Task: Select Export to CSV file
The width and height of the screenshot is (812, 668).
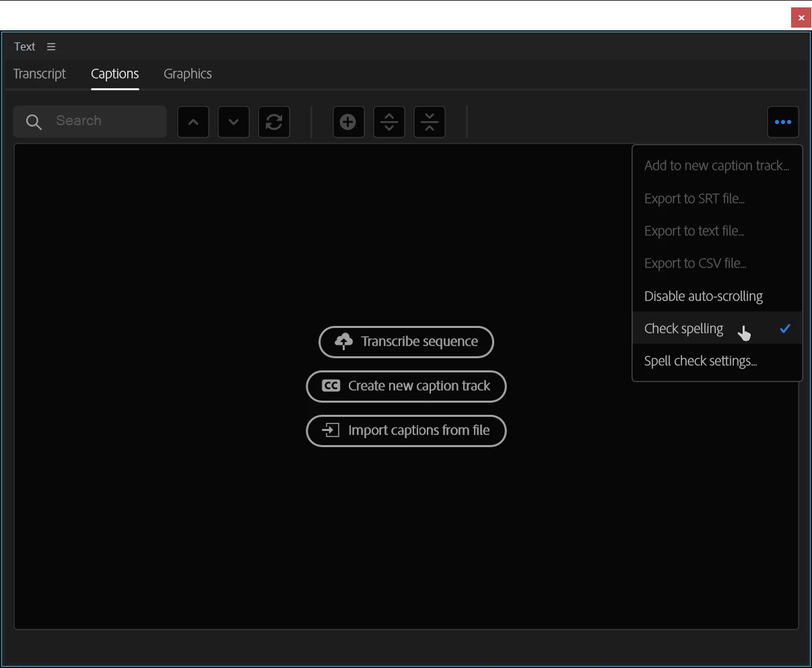Action: tap(717, 263)
